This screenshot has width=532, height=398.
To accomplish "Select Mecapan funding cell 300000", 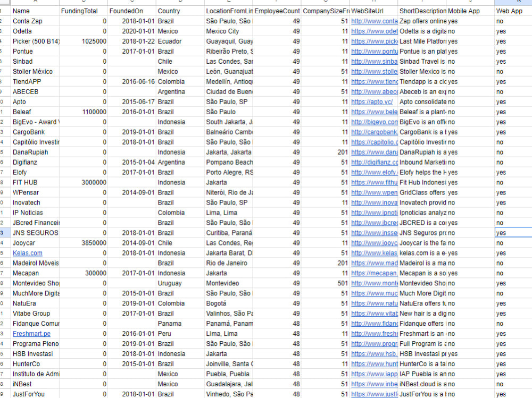I will pyautogui.click(x=84, y=273).
